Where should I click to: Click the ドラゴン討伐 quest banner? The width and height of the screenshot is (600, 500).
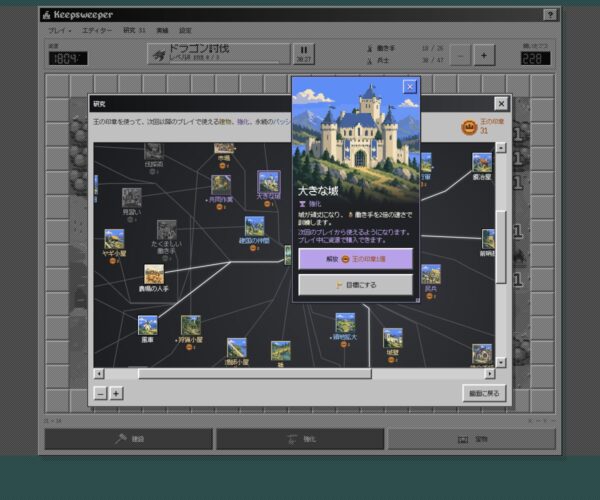tap(219, 54)
